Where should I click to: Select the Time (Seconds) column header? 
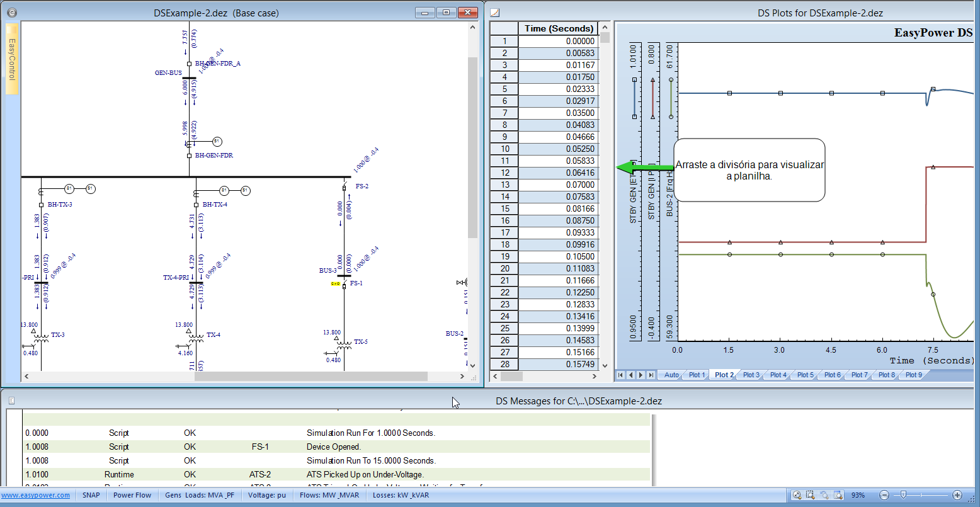point(559,28)
